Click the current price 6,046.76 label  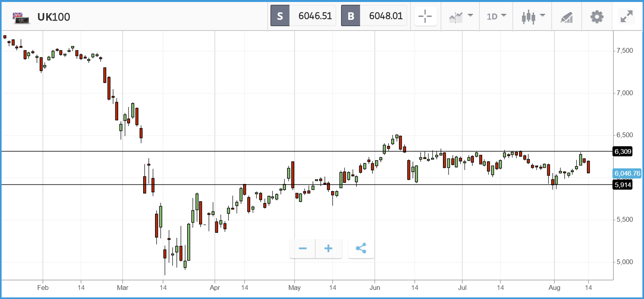point(627,173)
